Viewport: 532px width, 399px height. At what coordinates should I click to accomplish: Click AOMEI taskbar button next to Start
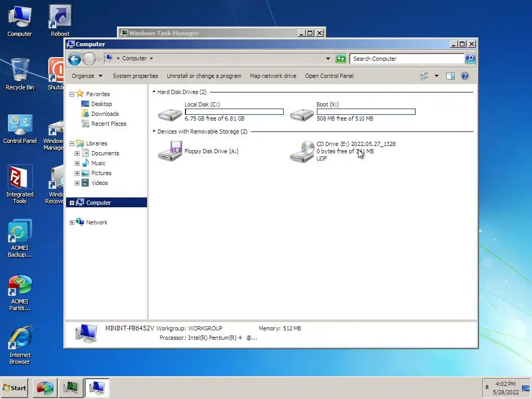coord(45,388)
